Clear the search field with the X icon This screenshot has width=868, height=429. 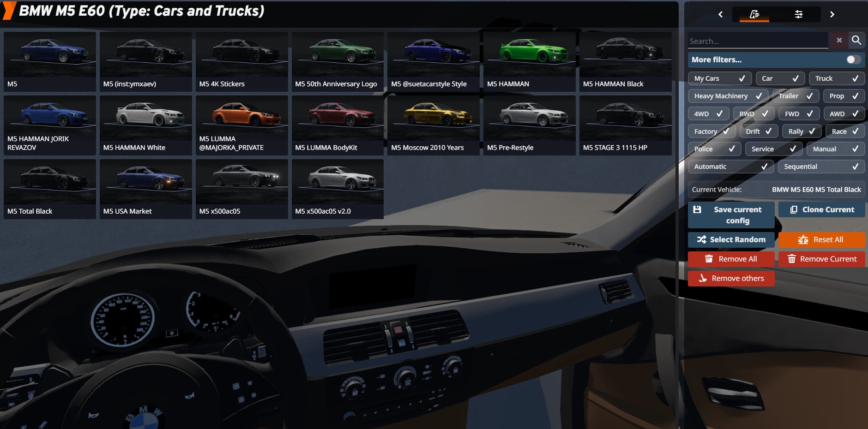[x=839, y=41]
